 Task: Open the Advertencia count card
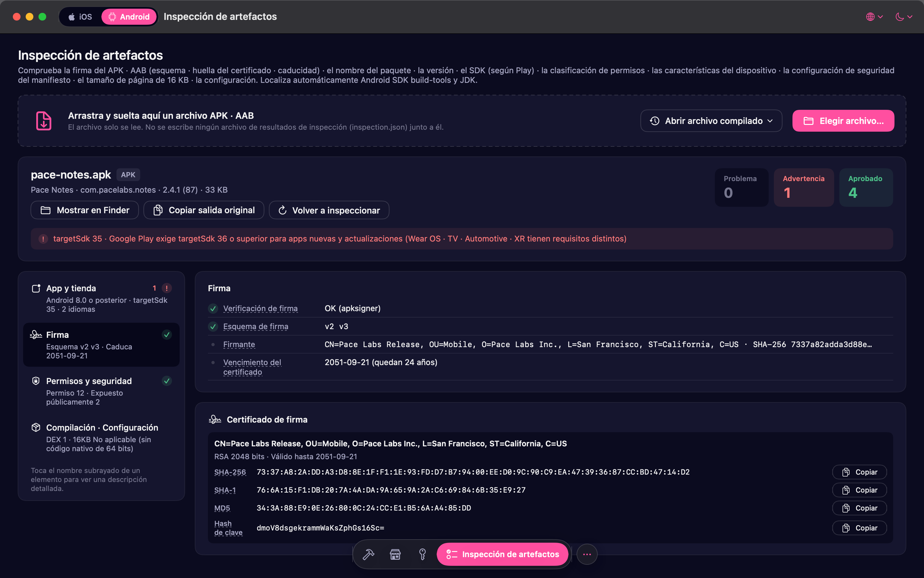[804, 187]
